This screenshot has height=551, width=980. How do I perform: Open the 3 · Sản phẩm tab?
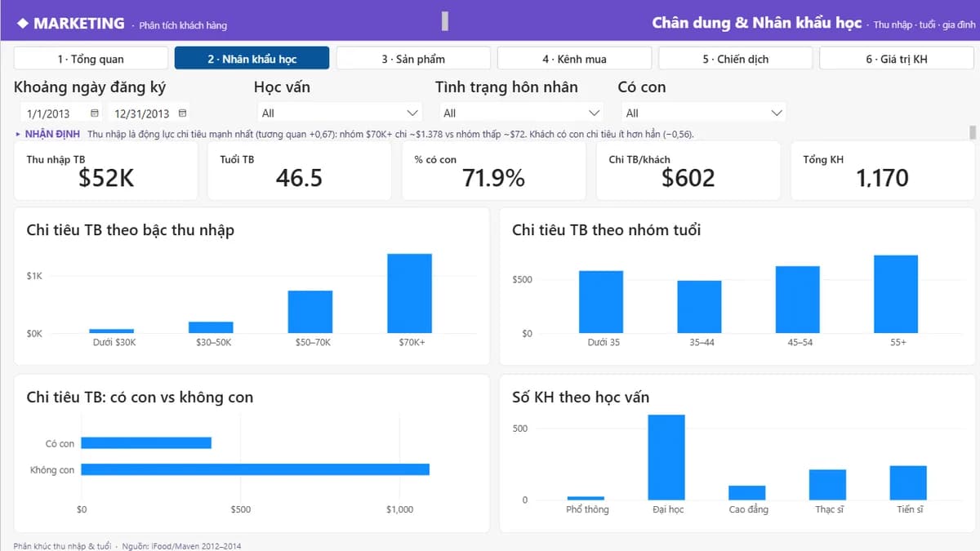[413, 59]
